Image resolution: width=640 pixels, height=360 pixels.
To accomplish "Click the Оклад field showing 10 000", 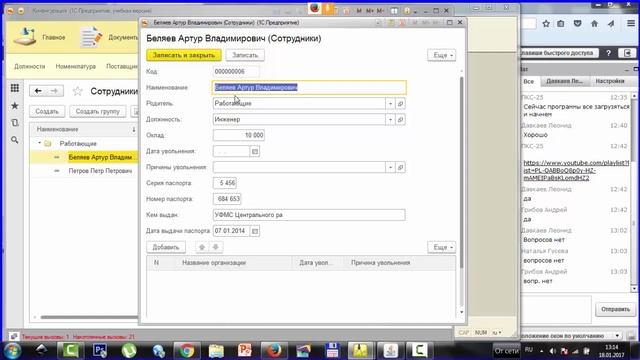I will pyautogui.click(x=239, y=135).
